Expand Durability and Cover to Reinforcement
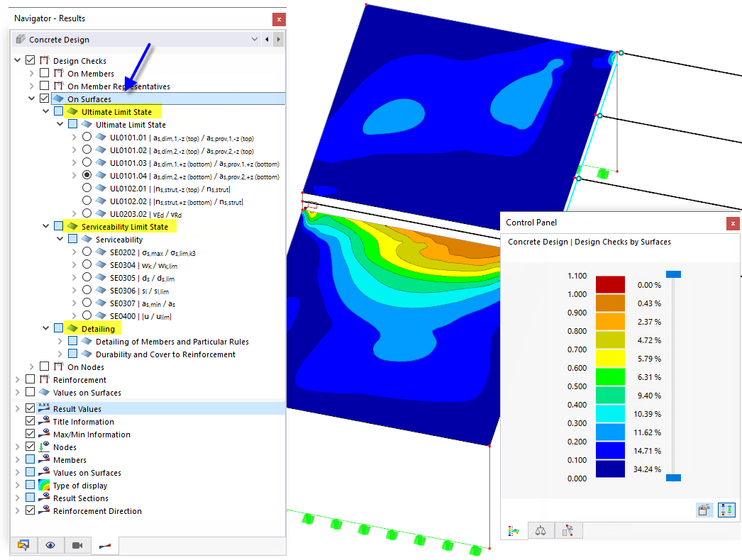Viewport: 742px width, 560px height. pyautogui.click(x=59, y=354)
